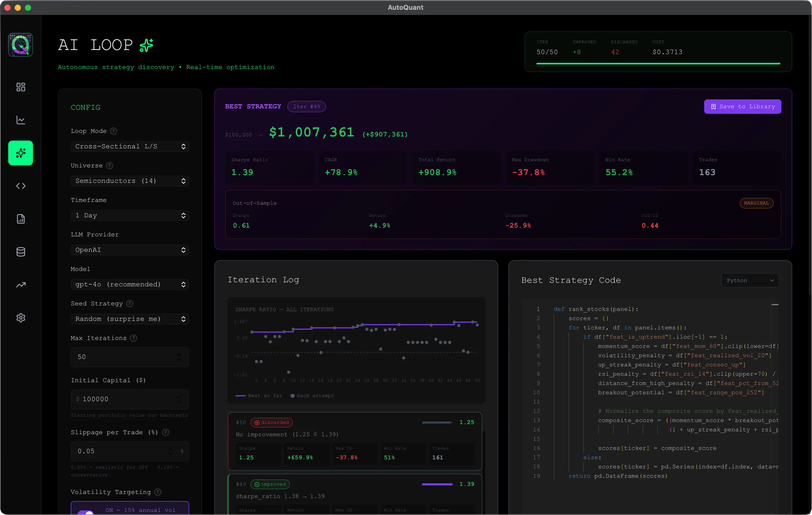Open the LLM Provider OpenAI dropdown
The image size is (812, 515).
tap(130, 250)
